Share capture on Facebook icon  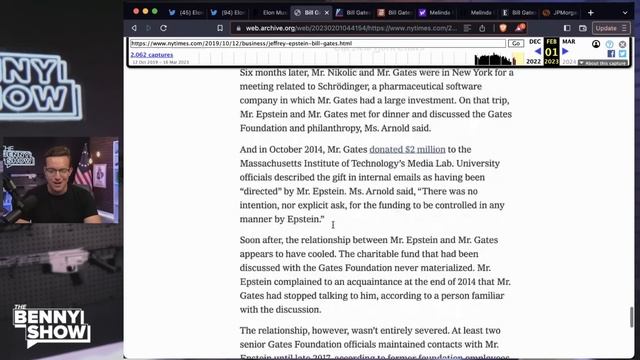click(611, 53)
